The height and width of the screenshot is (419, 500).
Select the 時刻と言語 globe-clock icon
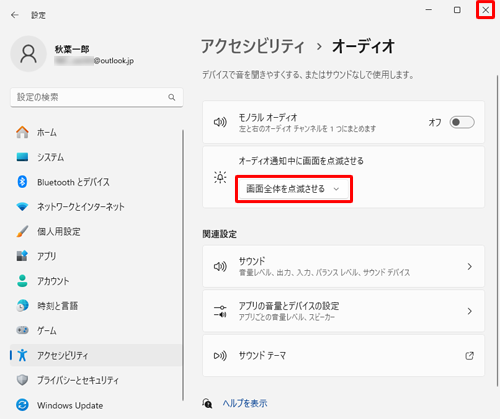(22, 306)
